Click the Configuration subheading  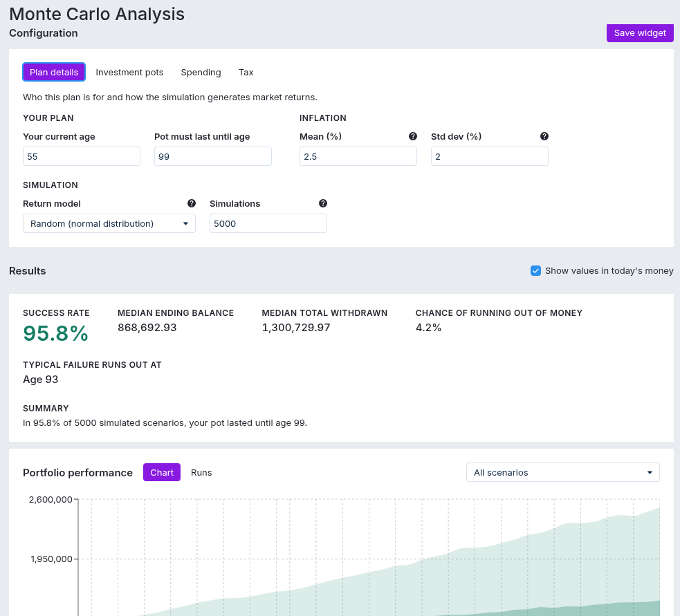click(x=44, y=33)
